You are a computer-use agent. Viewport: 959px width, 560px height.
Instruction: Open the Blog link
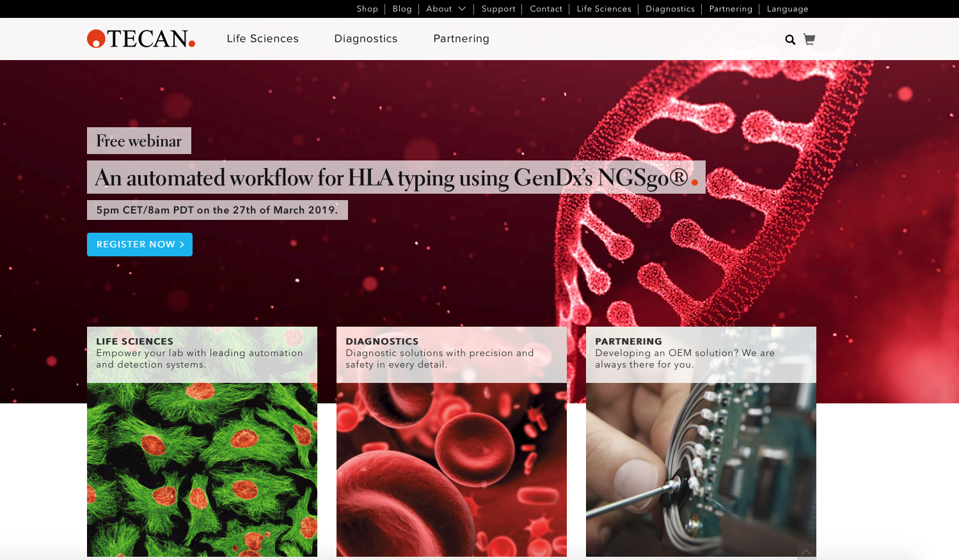coord(402,9)
